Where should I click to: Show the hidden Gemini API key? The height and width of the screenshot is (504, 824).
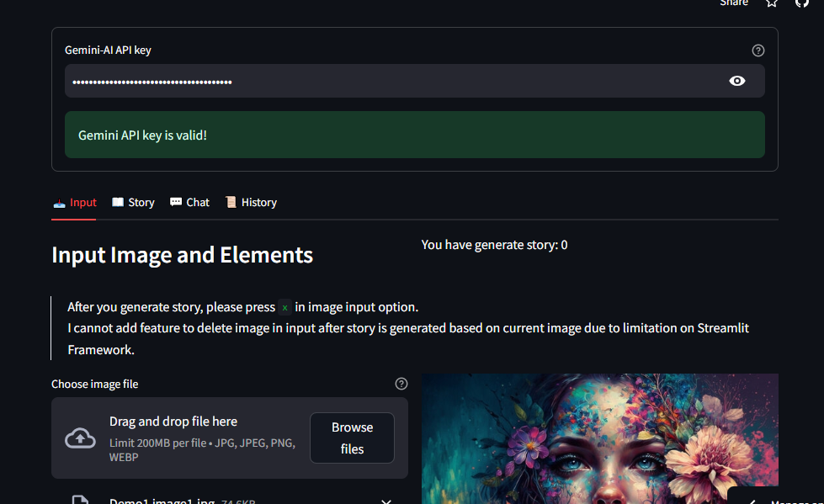736,81
